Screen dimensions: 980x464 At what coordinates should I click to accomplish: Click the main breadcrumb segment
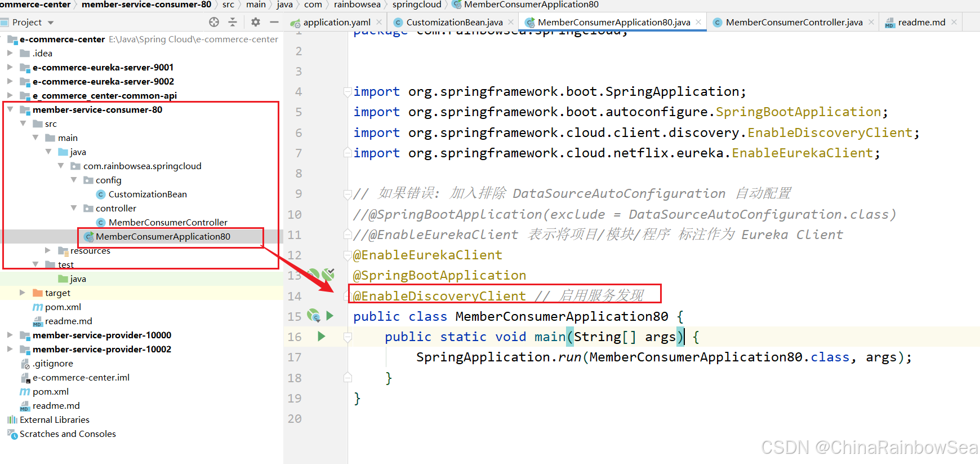(256, 5)
